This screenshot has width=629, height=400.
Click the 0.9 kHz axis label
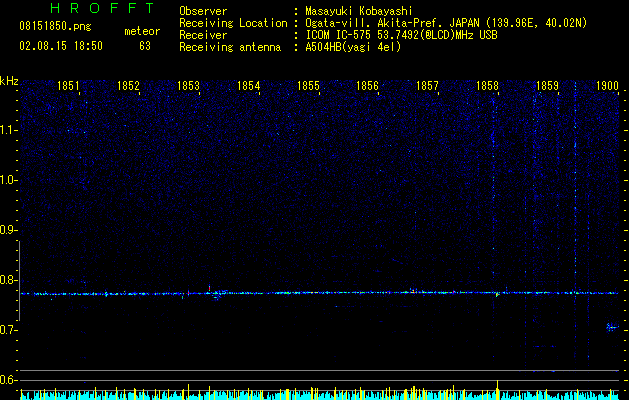tap(8, 230)
